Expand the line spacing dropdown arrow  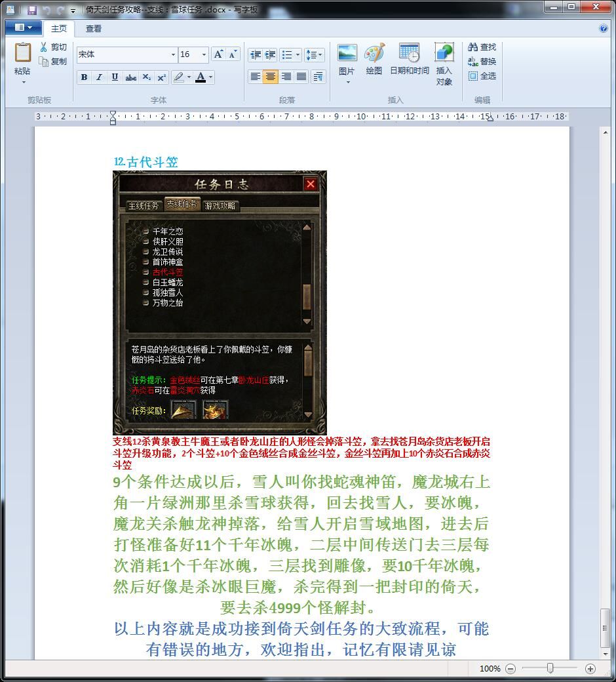320,55
